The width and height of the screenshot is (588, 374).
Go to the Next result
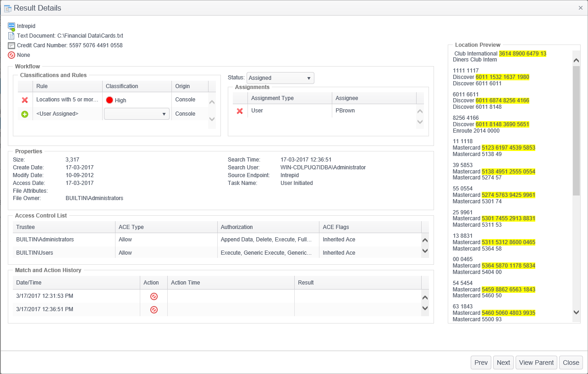click(503, 363)
